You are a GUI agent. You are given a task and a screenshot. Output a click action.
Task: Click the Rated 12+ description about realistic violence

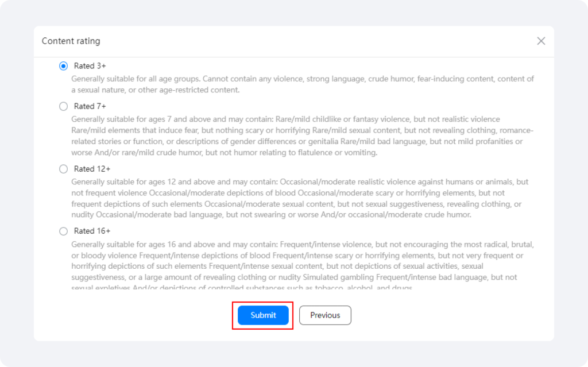300,198
